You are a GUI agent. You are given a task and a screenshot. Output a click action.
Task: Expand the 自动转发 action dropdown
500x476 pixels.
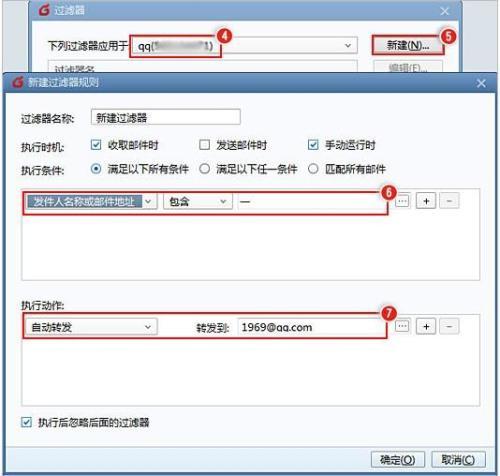click(x=91, y=327)
